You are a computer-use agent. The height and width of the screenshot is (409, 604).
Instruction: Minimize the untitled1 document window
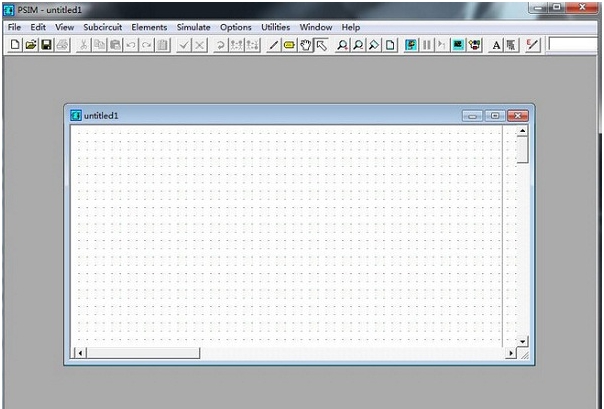point(473,116)
